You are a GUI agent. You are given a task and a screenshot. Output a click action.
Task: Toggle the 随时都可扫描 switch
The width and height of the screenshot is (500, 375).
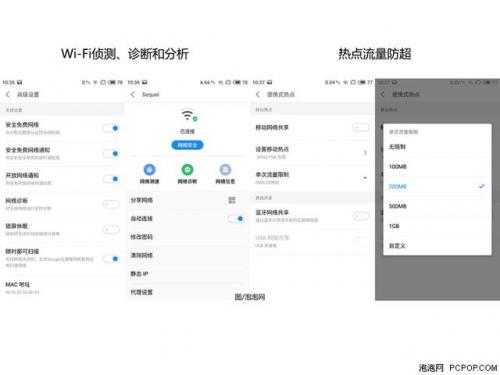(111, 258)
